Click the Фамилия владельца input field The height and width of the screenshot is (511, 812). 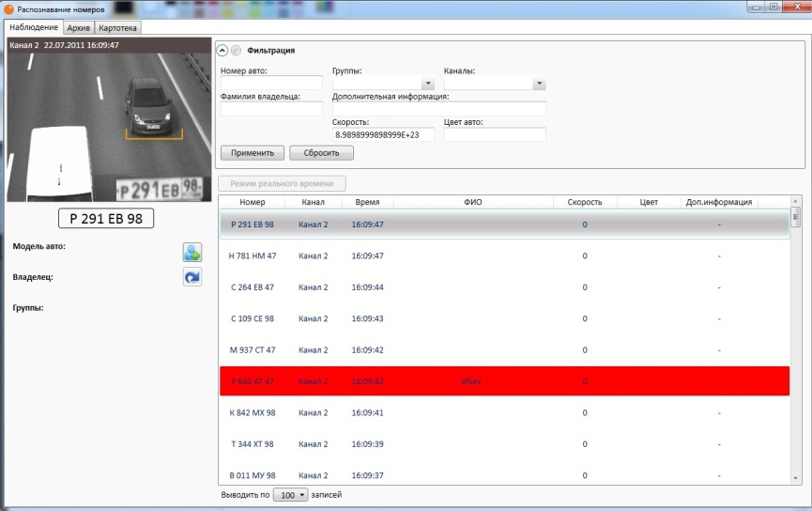click(271, 109)
